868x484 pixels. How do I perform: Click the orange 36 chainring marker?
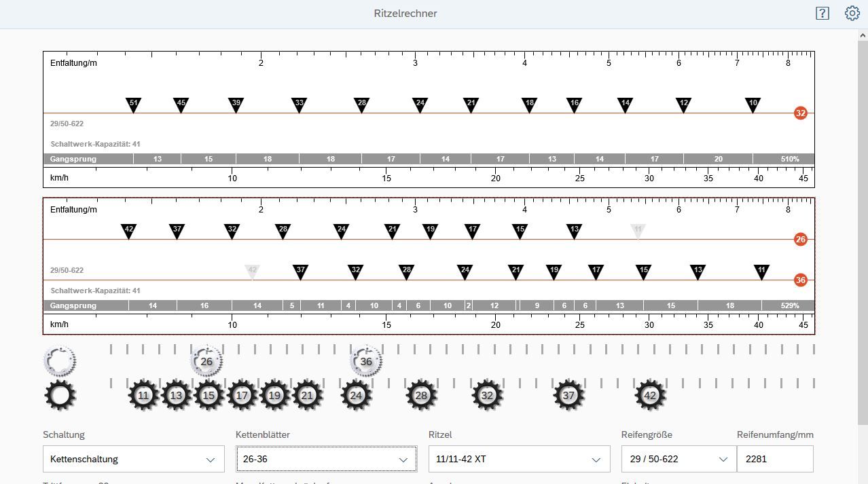pyautogui.click(x=800, y=280)
